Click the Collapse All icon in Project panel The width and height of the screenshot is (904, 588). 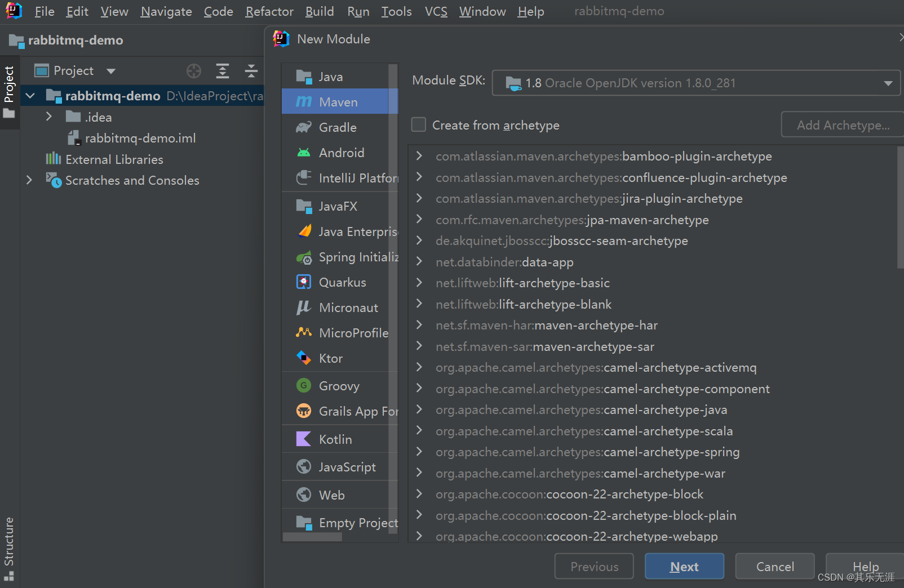[251, 71]
